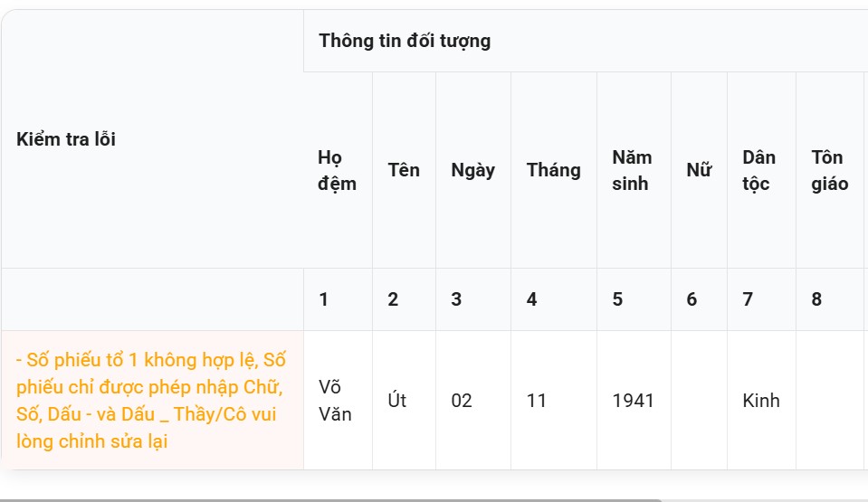
Task: Select the 'Họ đệm' column header
Action: pyautogui.click(x=337, y=170)
